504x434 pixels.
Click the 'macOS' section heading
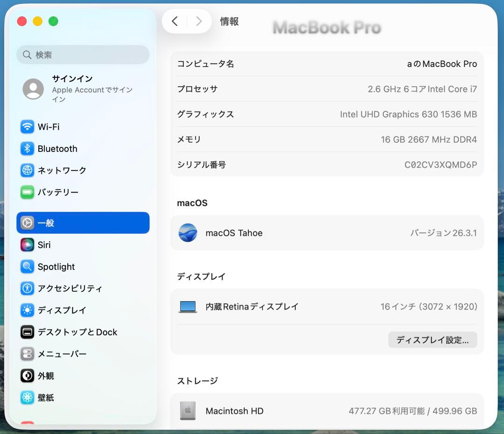tap(192, 203)
